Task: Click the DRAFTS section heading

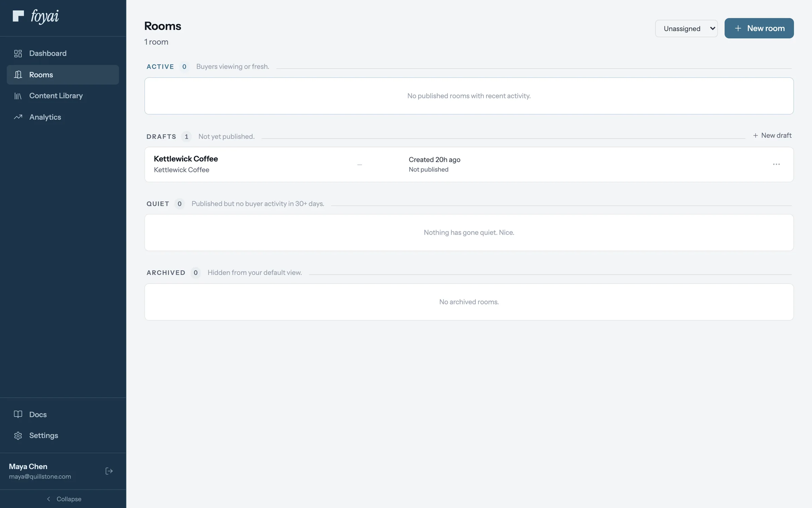Action: point(161,136)
